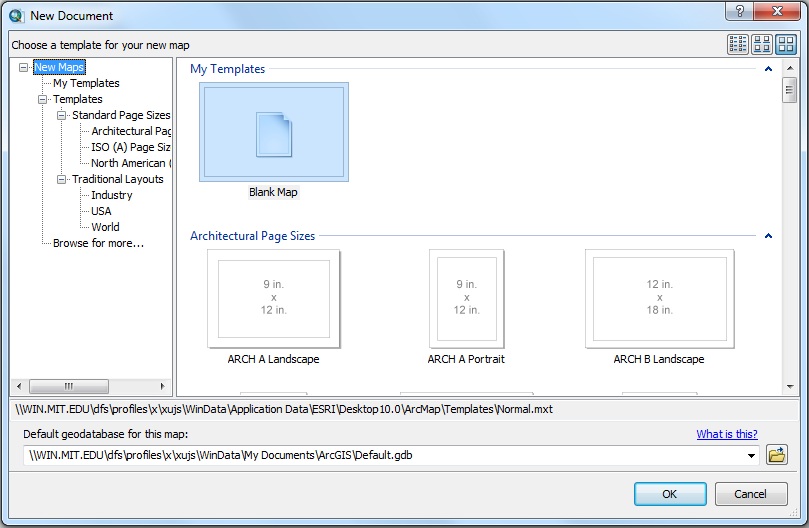Pick the ARCH B Landscape template
The height and width of the screenshot is (528, 809).
(x=658, y=297)
